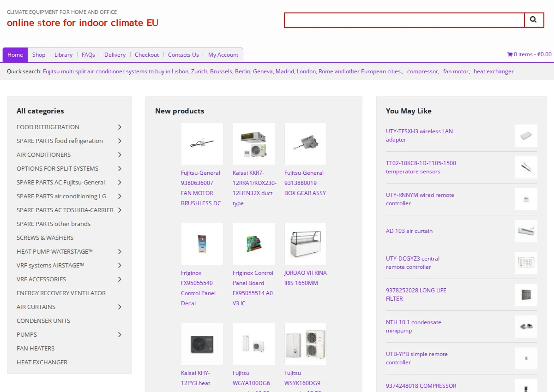
Task: Click the AD 103 air curtain thumbnail
Action: (x=526, y=231)
